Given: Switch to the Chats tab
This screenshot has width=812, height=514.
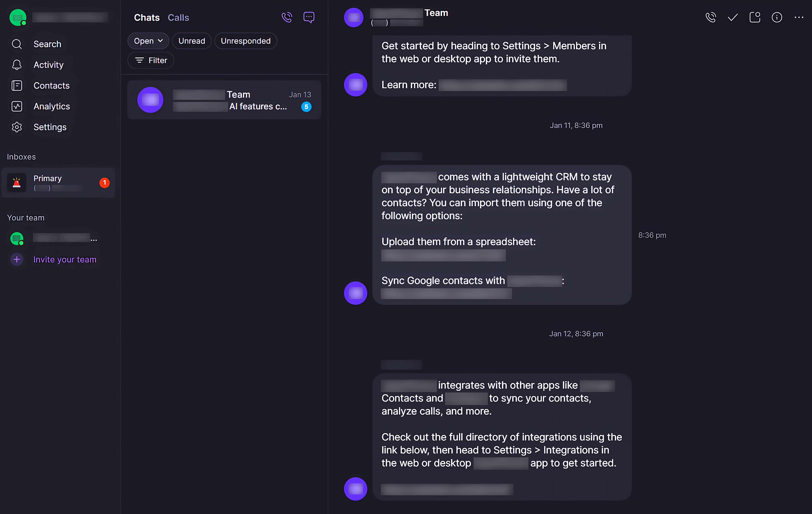Looking at the screenshot, I should click(x=146, y=17).
